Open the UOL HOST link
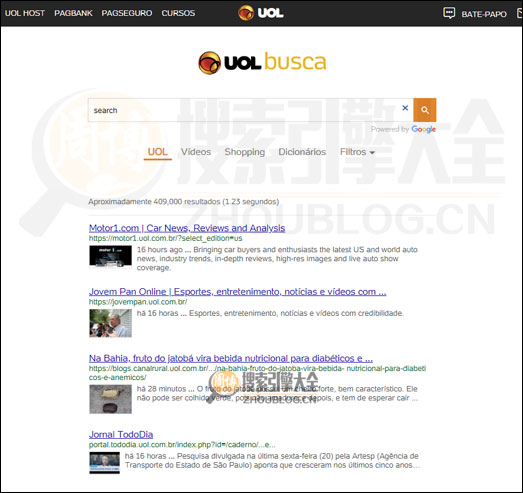The image size is (523, 493). coord(25,13)
